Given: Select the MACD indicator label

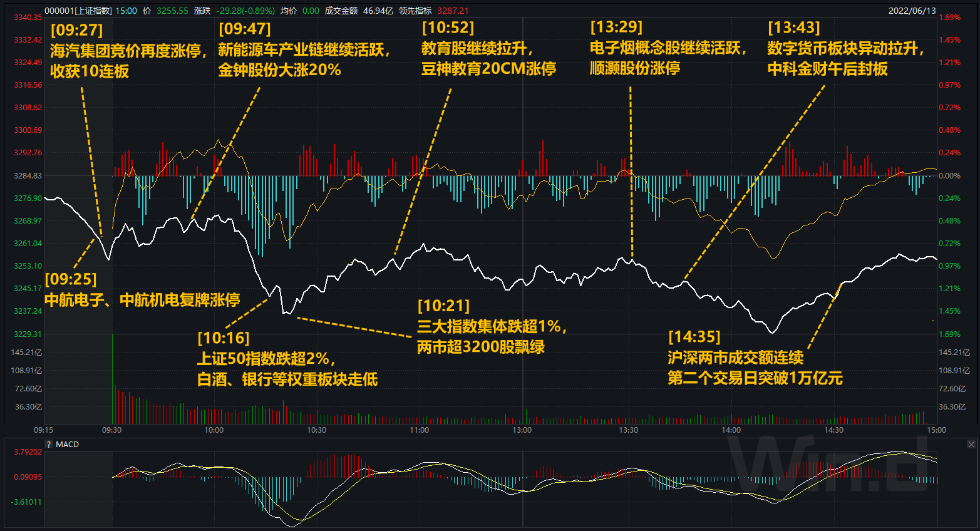Looking at the screenshot, I should [68, 445].
